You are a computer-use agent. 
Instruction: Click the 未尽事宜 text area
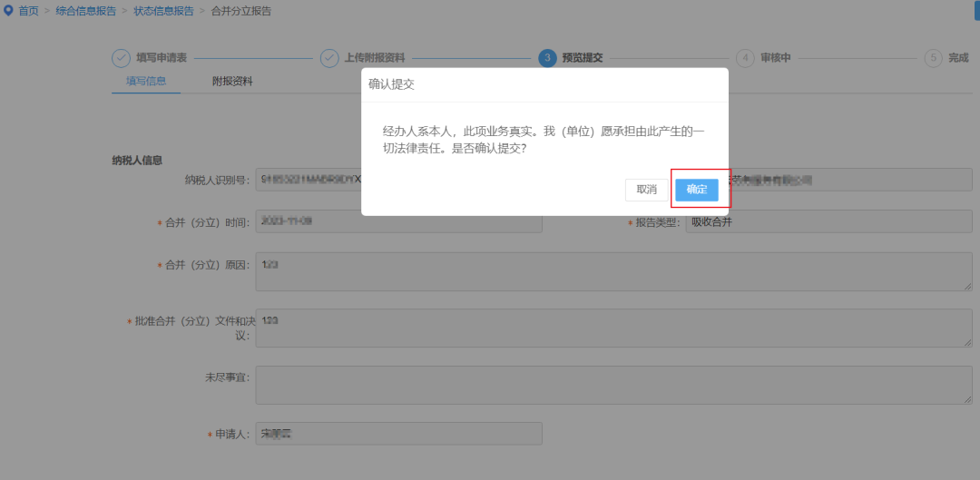(x=613, y=385)
